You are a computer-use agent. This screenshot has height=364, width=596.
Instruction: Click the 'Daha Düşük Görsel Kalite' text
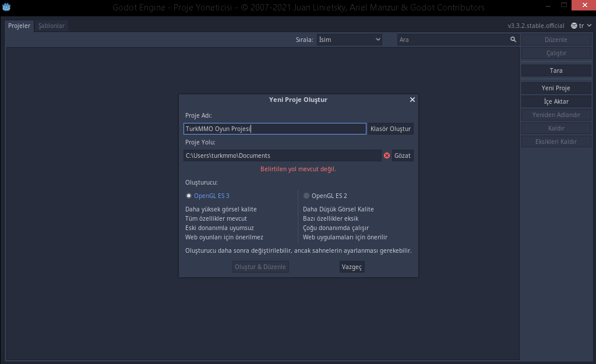[338, 209]
